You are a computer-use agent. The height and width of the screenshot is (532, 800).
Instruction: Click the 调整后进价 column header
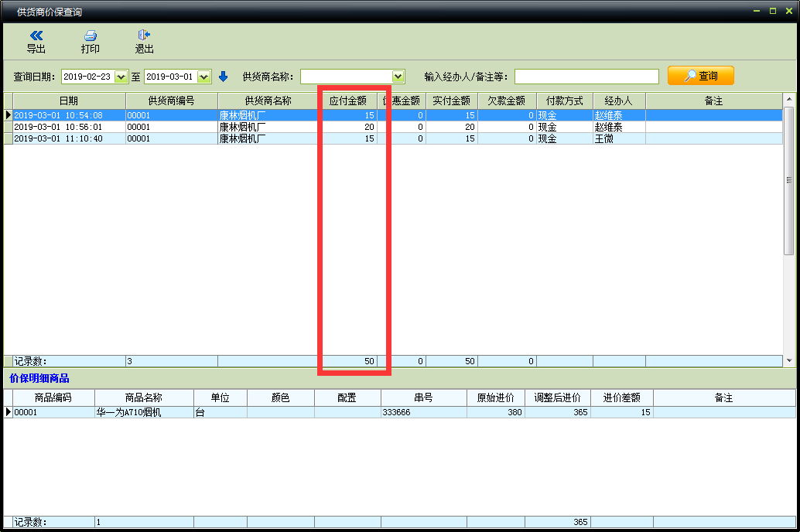(x=558, y=397)
